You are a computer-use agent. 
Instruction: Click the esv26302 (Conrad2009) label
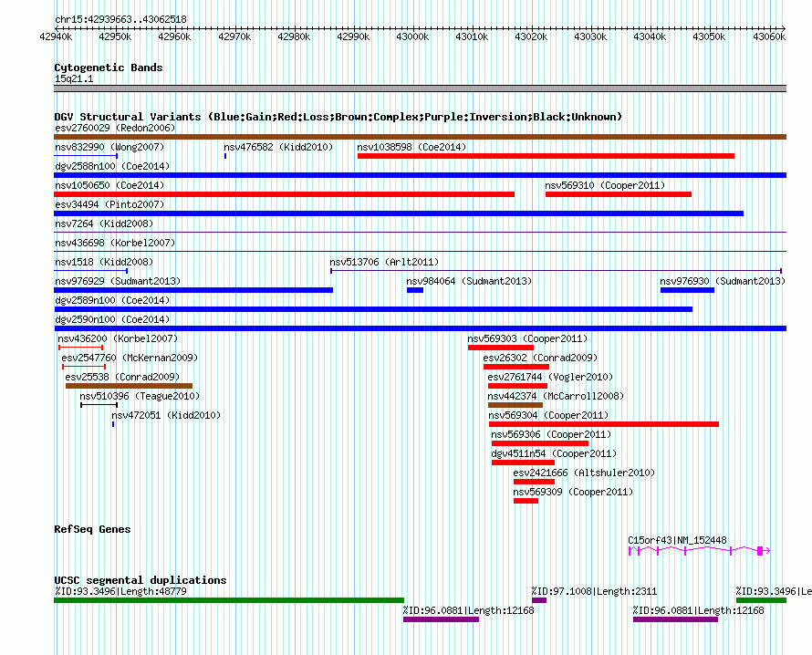click(x=540, y=358)
